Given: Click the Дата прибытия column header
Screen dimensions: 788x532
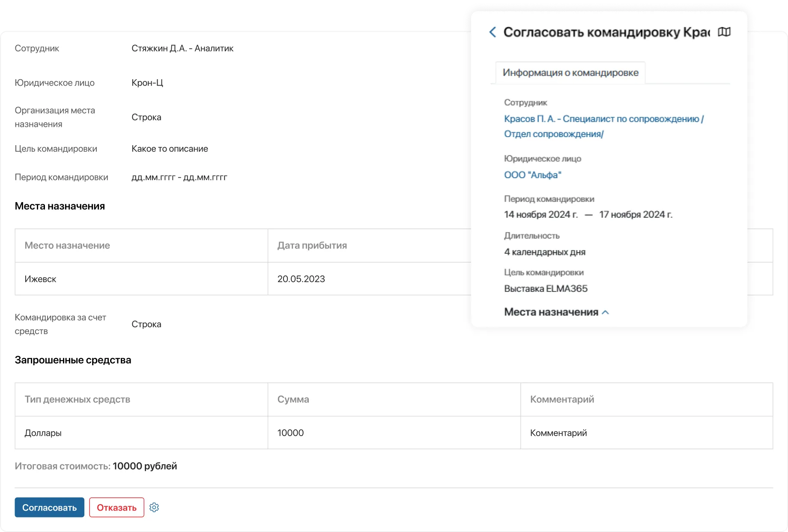Looking at the screenshot, I should [312, 245].
